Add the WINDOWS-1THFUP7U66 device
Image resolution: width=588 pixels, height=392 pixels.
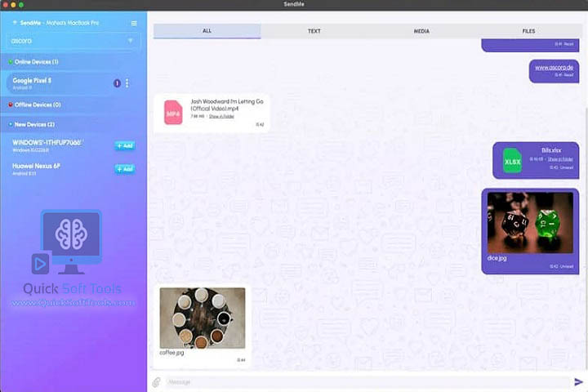click(125, 145)
